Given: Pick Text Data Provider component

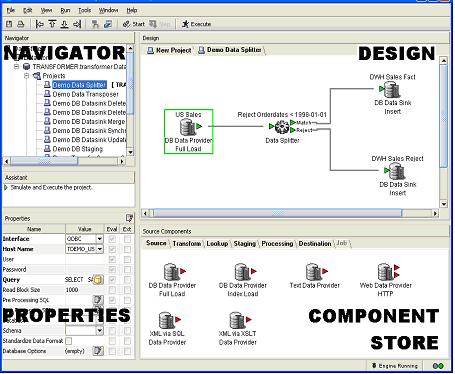Looking at the screenshot, I should pos(315,276).
